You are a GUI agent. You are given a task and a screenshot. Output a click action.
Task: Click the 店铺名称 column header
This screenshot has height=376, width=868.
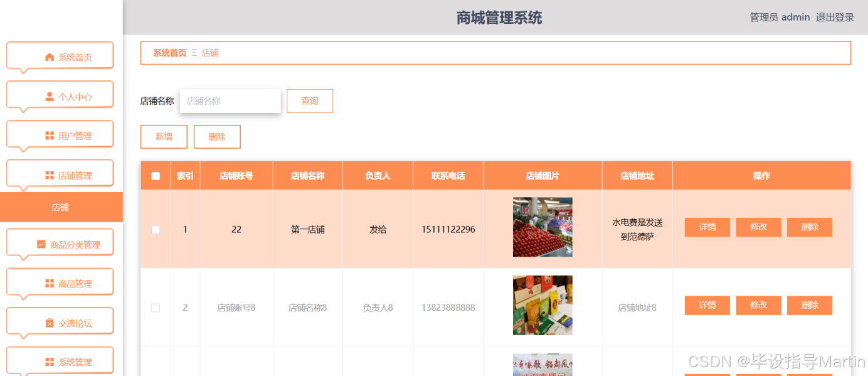308,176
